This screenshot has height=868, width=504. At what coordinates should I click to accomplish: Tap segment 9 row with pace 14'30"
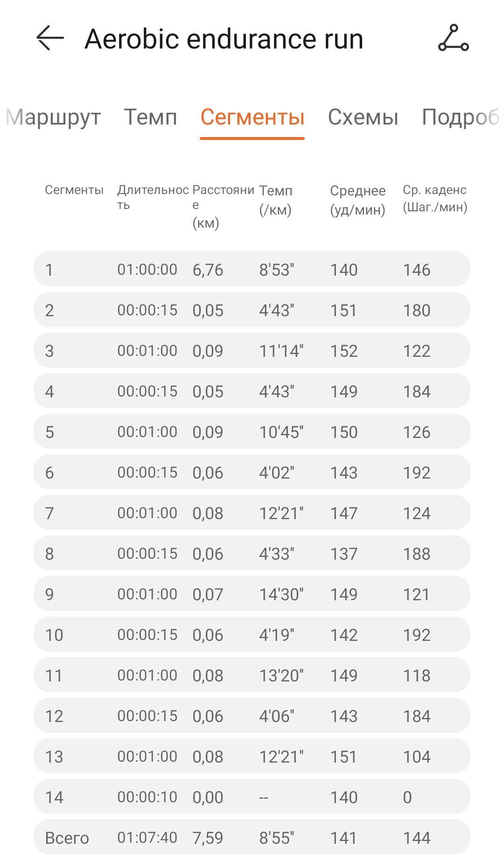click(x=252, y=594)
